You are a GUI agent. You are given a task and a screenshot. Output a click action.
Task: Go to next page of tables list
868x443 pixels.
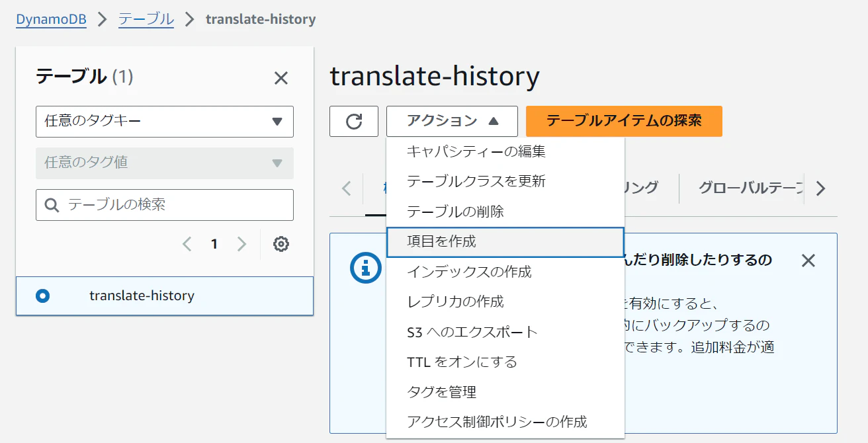(241, 244)
